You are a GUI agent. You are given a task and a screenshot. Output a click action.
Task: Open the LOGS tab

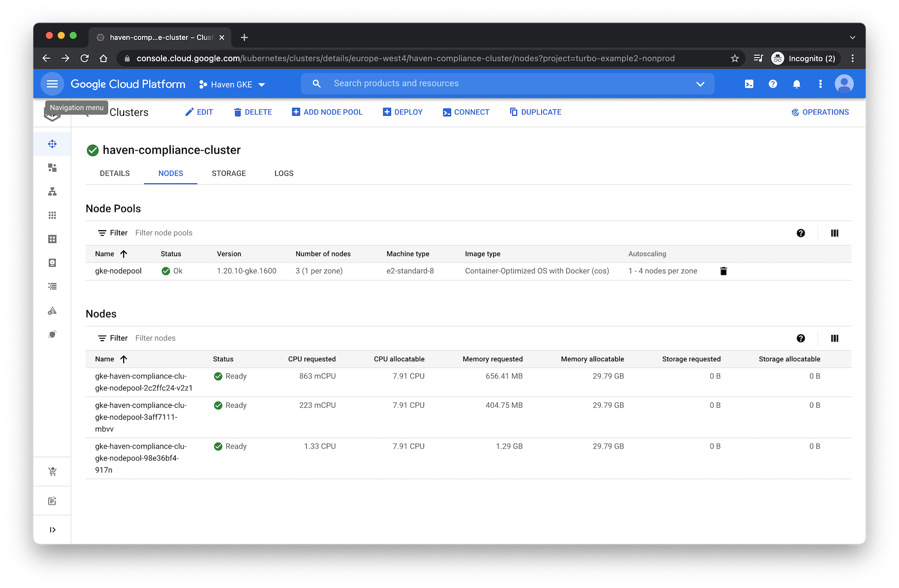(284, 173)
